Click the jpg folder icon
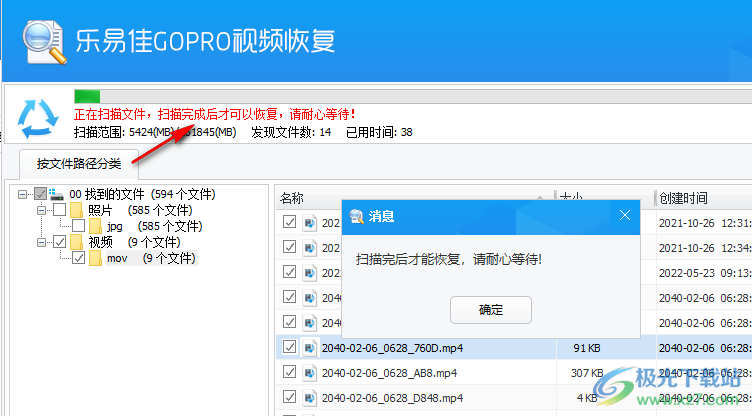 pyautogui.click(x=95, y=226)
